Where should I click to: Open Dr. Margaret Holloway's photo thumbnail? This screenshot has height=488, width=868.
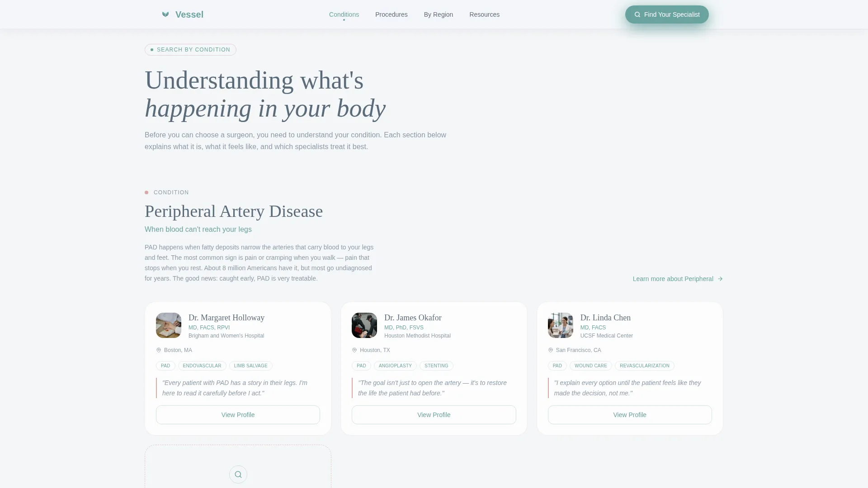click(169, 325)
